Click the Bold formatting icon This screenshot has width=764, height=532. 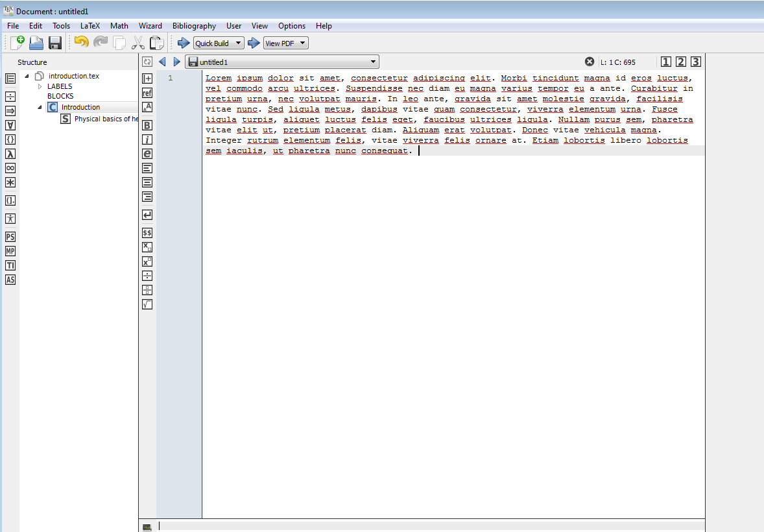(147, 125)
